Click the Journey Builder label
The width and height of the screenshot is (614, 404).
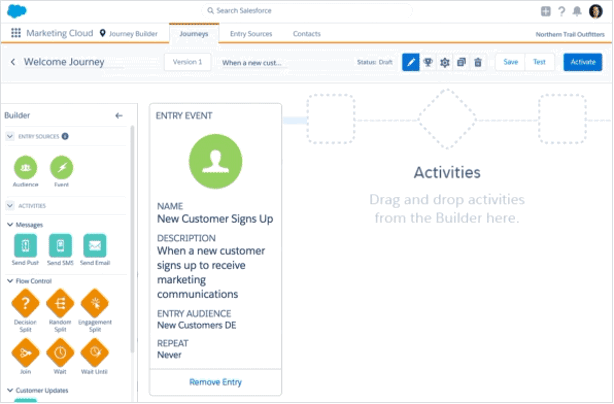click(x=133, y=34)
